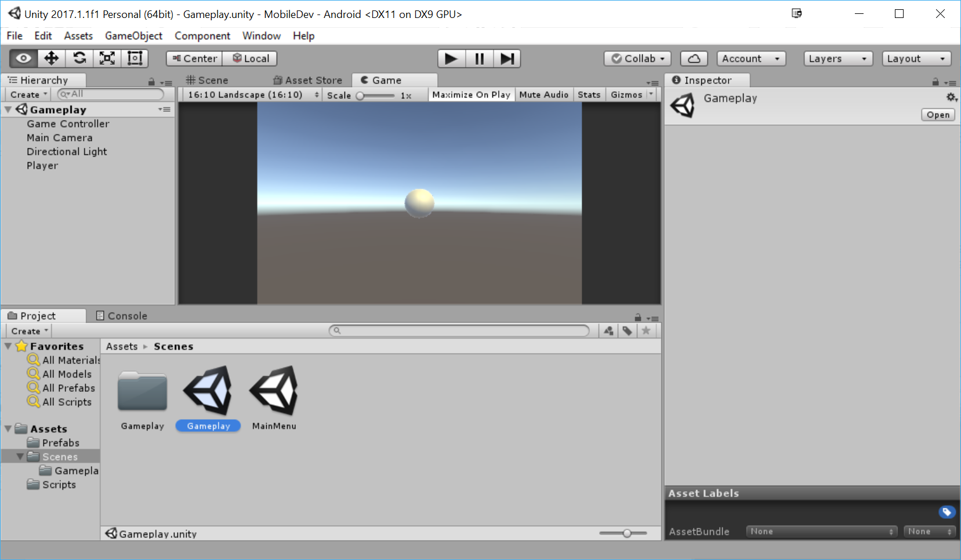Open the Layout dropdown
This screenshot has width=961, height=560.
(x=917, y=59)
